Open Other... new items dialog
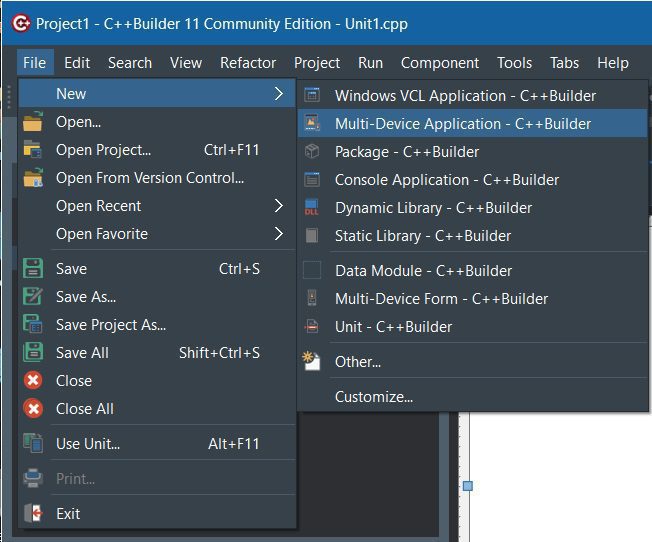 (473, 361)
